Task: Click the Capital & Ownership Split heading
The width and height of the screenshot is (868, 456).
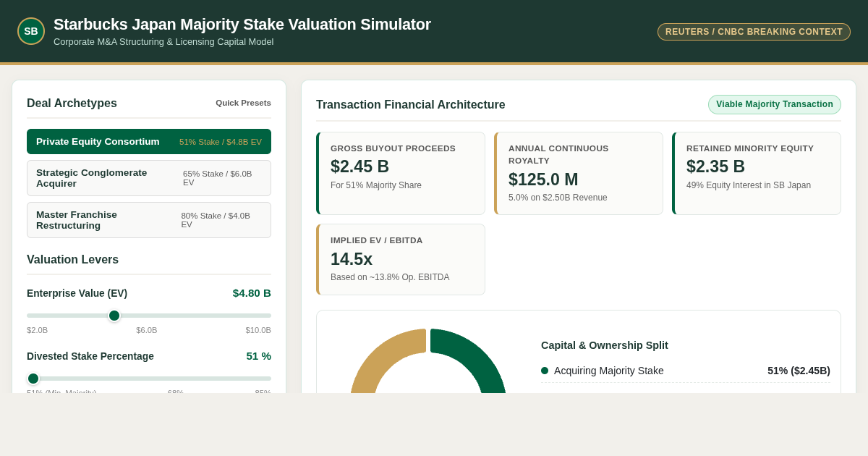Action: [x=605, y=345]
